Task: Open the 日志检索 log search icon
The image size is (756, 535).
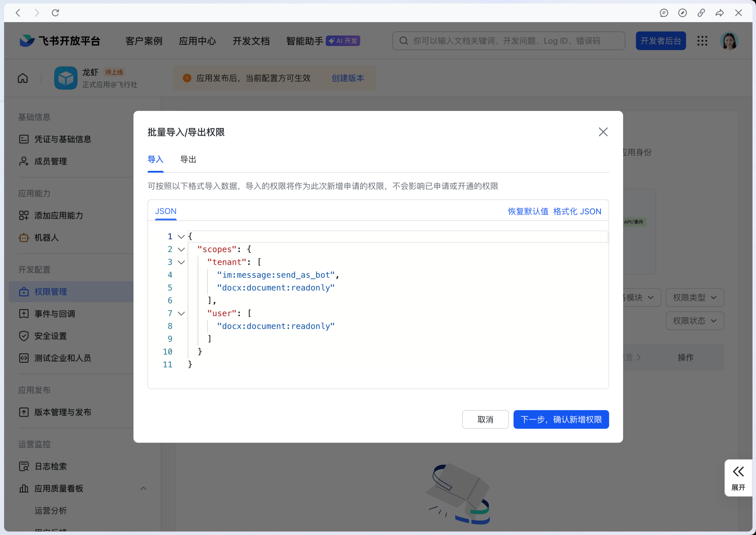Action: click(x=23, y=466)
